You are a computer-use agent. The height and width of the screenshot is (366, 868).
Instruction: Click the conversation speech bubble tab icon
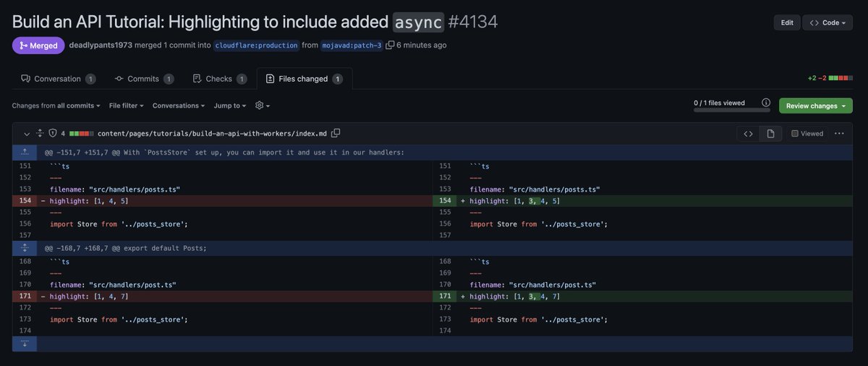pos(26,79)
